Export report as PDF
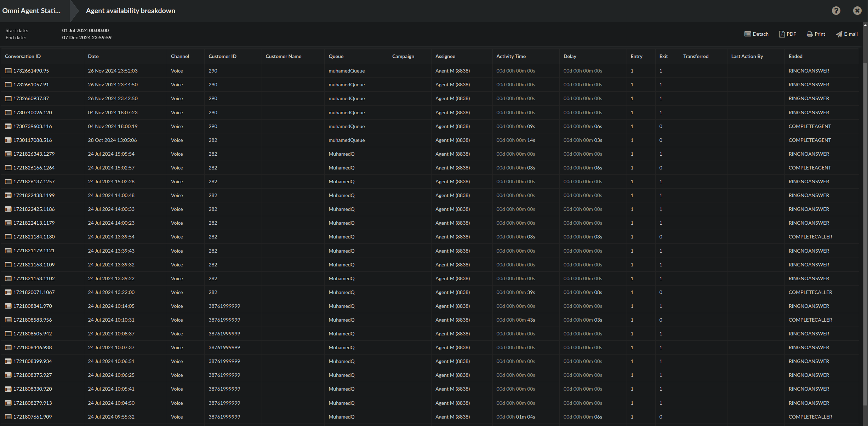 click(787, 34)
